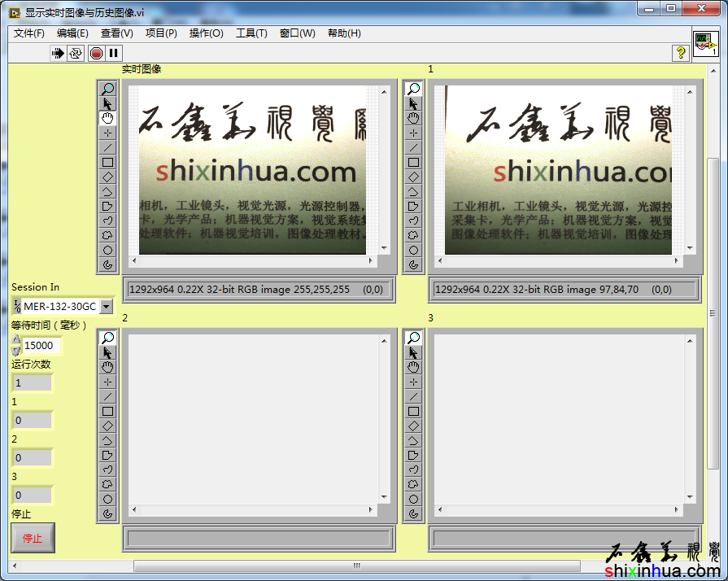
Task: Open the 项目(P) menu
Action: [161, 33]
